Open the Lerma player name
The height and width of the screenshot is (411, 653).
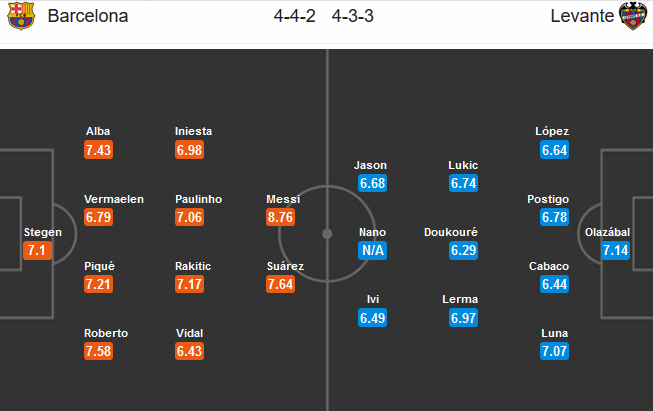464,299
